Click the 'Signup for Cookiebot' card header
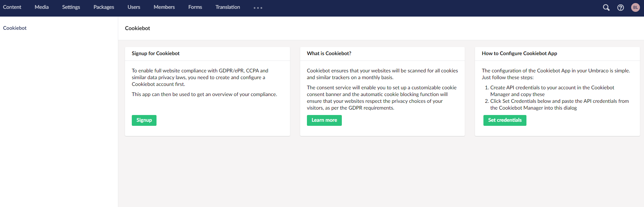Image resolution: width=644 pixels, height=207 pixels. [155, 53]
